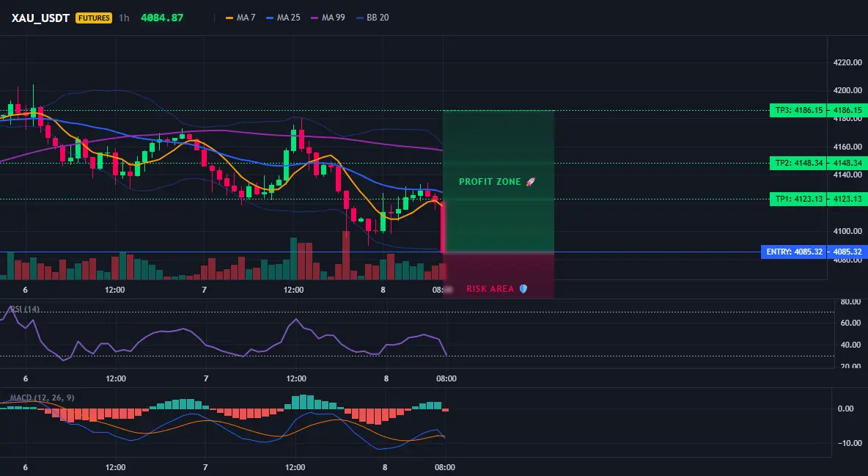868x476 pixels.
Task: Click the yellow FUTURES badge
Action: pyautogui.click(x=94, y=18)
